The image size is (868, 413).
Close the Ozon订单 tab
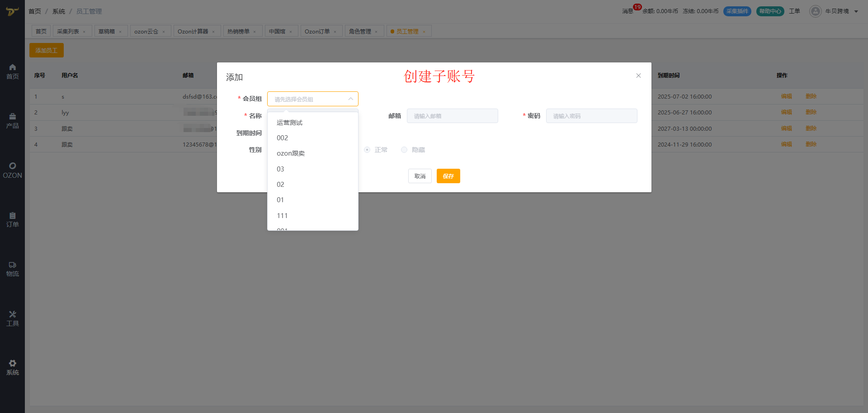tap(335, 32)
